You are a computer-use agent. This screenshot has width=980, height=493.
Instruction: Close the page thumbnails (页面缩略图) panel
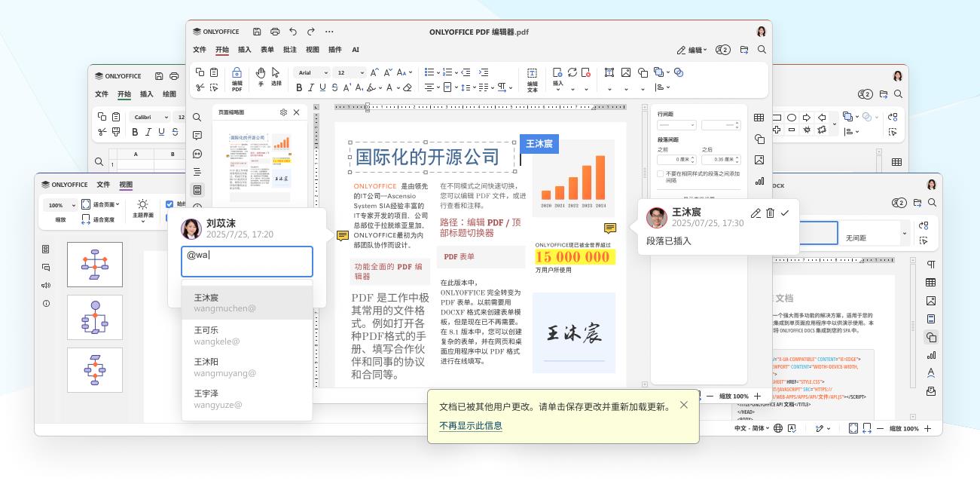(296, 112)
